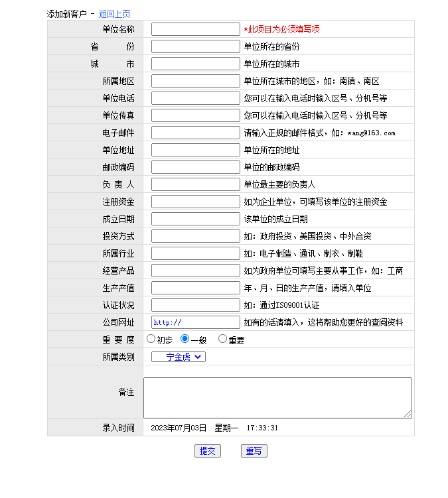Click inside the 备注 textarea
This screenshot has width=448, height=498.
tap(277, 398)
